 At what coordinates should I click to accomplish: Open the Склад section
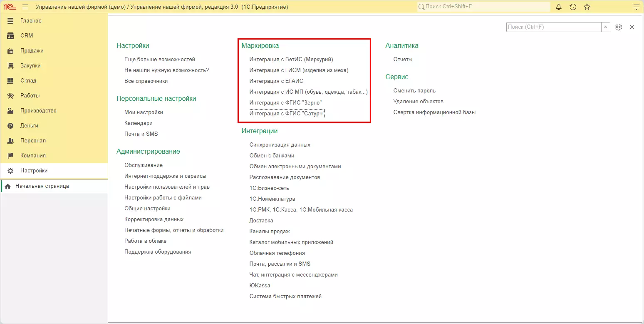pyautogui.click(x=54, y=81)
